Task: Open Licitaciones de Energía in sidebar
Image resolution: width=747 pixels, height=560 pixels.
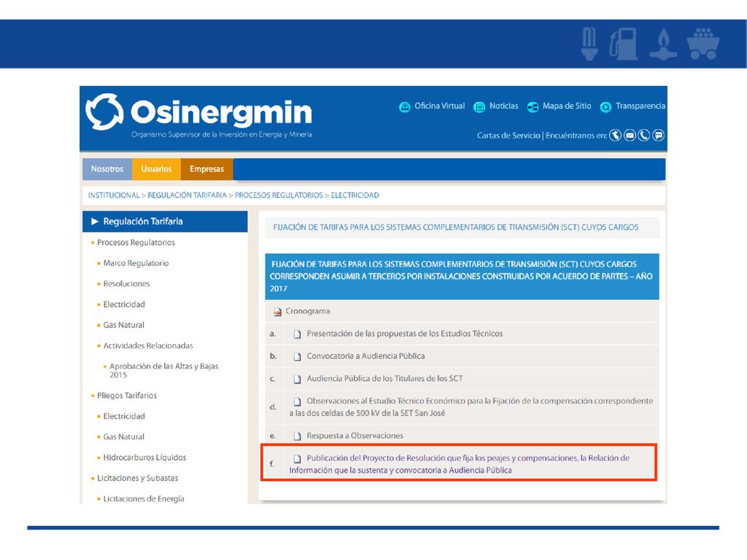Action: click(x=144, y=498)
